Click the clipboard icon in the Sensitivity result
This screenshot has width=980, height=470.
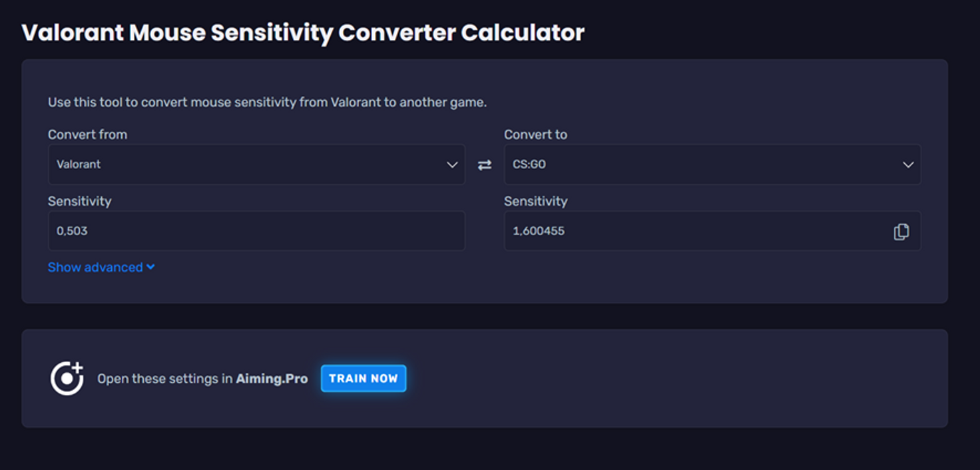point(901,231)
